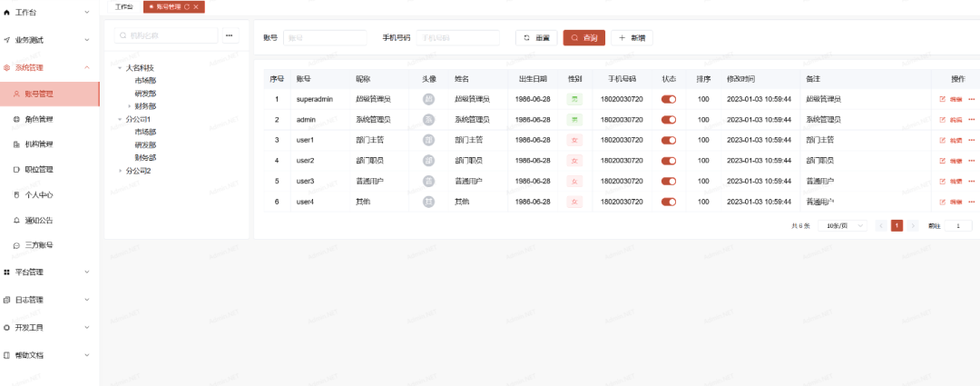Click the 角色管理 sidebar icon
The width and height of the screenshot is (980, 386).
tap(16, 120)
